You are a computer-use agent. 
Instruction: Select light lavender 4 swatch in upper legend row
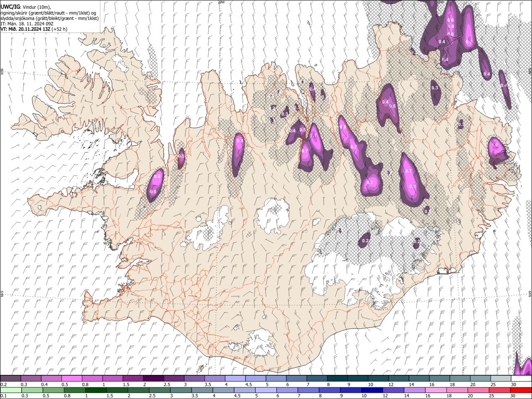[x=234, y=379]
